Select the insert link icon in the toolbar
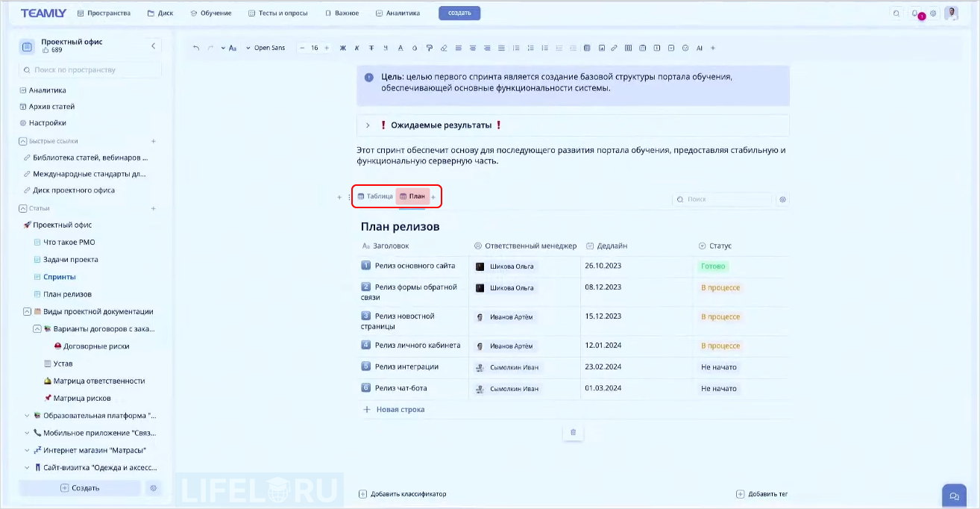 coord(614,47)
